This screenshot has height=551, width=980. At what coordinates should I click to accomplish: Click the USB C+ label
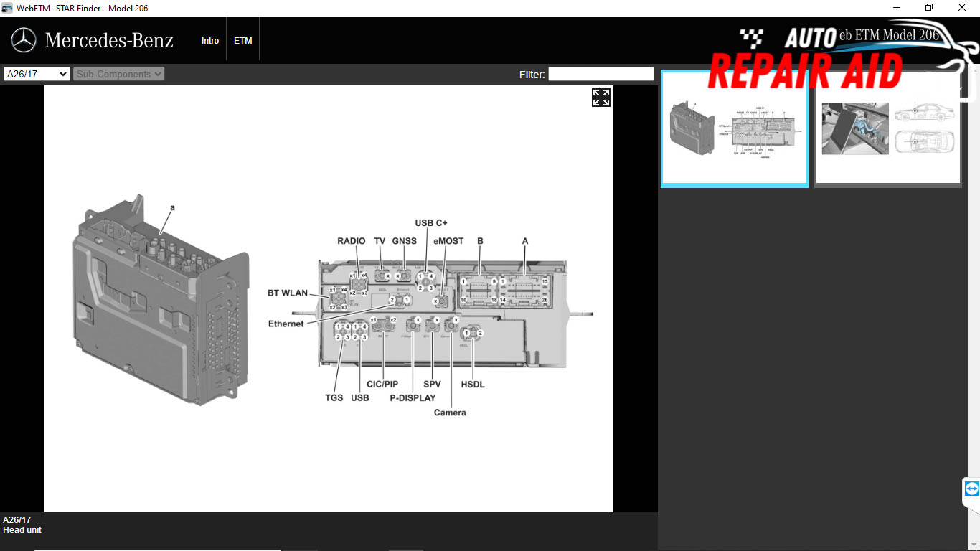(431, 223)
